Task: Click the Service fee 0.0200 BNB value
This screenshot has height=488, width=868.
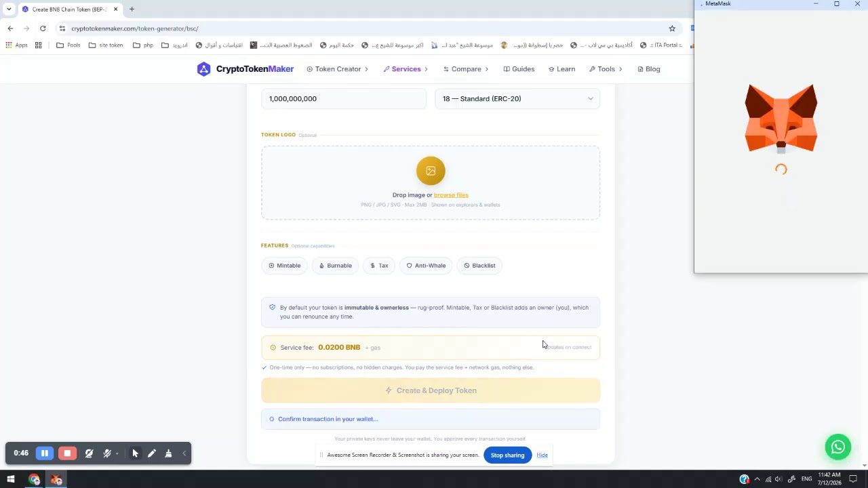Action: coord(339,348)
